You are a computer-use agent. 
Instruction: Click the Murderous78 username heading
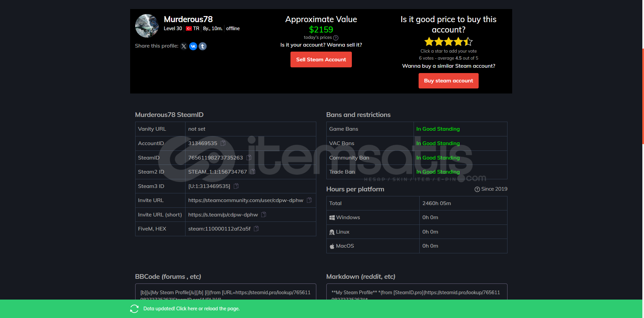tap(188, 19)
